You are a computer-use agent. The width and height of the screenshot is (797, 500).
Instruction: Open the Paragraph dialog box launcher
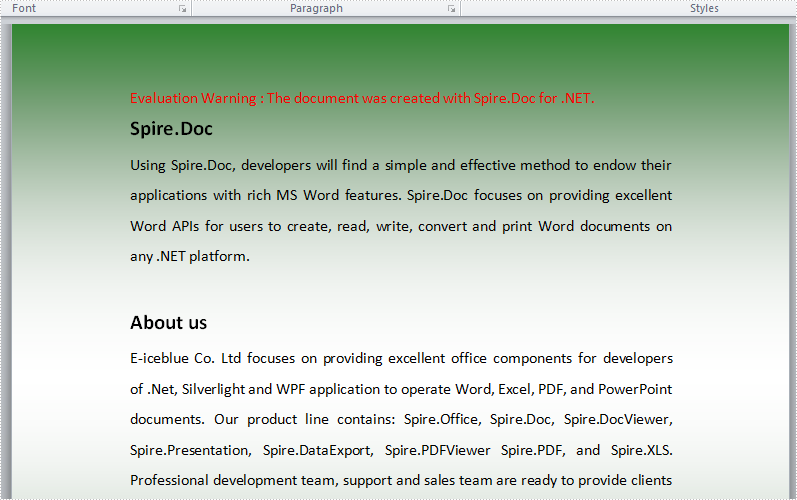(451, 9)
